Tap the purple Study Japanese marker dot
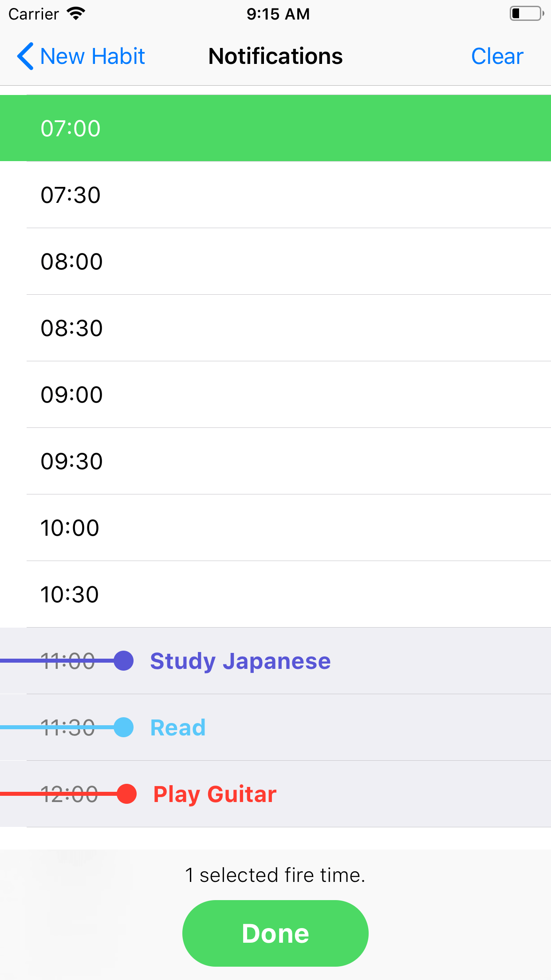Screen dimensions: 551x980 (x=123, y=661)
